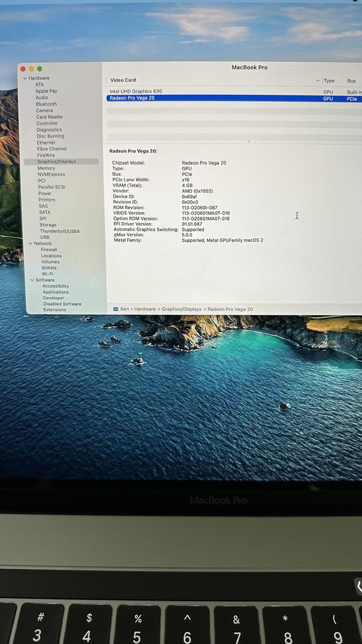Viewport: 362px width, 644px height.
Task: Select Developer under Software
Action: click(54, 298)
